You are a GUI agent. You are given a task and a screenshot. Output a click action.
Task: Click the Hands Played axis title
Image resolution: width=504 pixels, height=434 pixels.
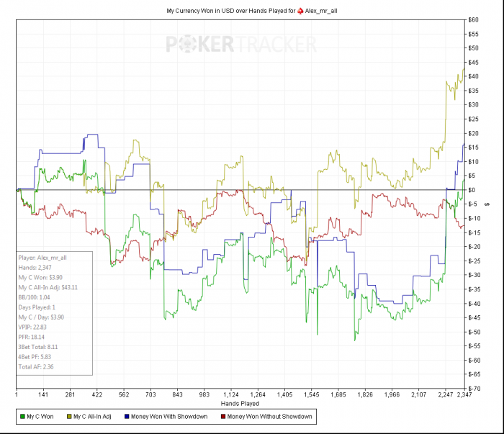pyautogui.click(x=240, y=404)
